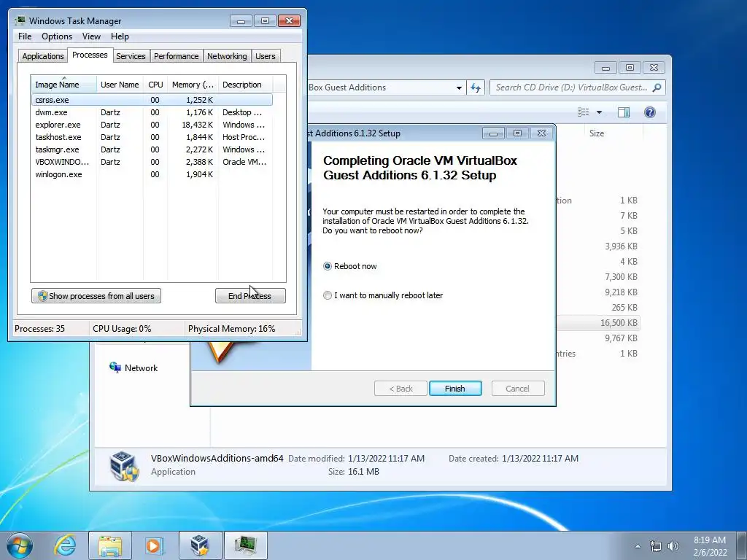Image resolution: width=747 pixels, height=560 pixels.
Task: Select the csrss.exe process row
Action: click(x=152, y=100)
